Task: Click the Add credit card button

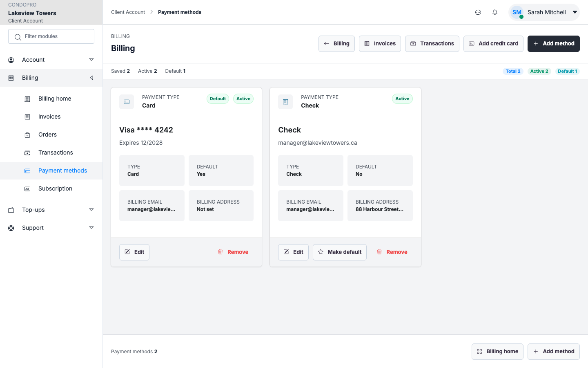Action: coord(493,44)
